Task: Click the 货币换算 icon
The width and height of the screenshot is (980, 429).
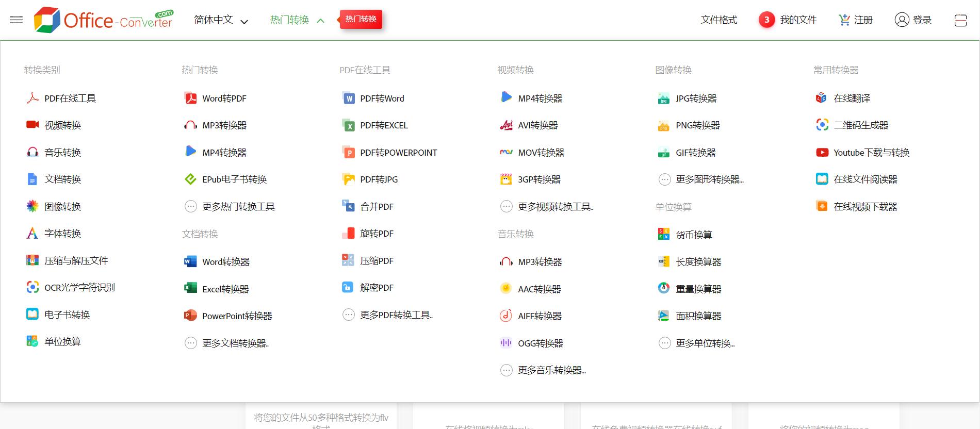Action: pyautogui.click(x=664, y=234)
